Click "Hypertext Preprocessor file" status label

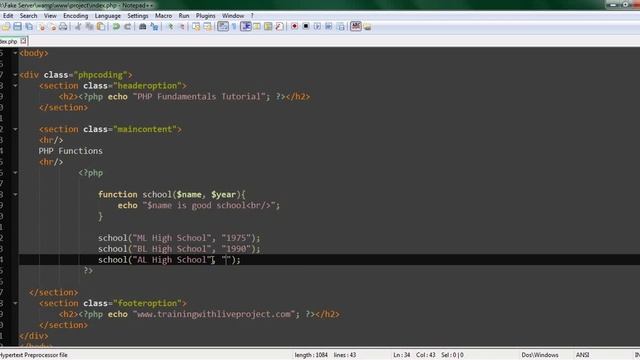point(34,355)
